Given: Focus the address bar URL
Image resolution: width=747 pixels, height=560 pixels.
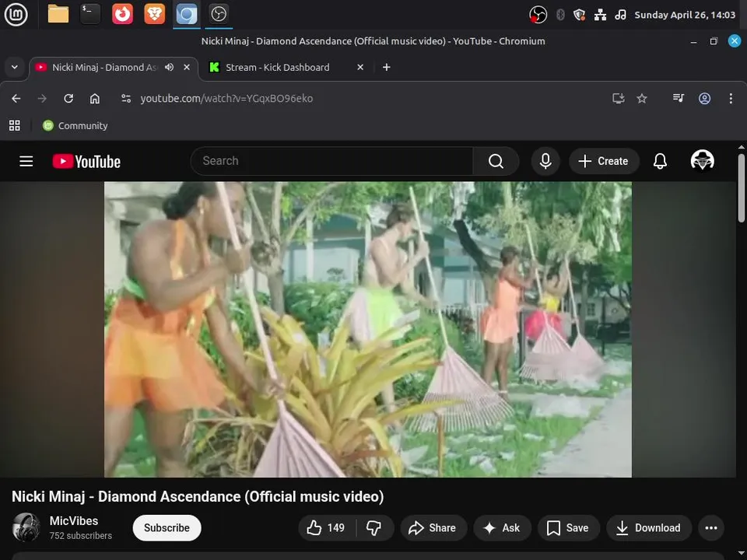Looking at the screenshot, I should [x=226, y=99].
